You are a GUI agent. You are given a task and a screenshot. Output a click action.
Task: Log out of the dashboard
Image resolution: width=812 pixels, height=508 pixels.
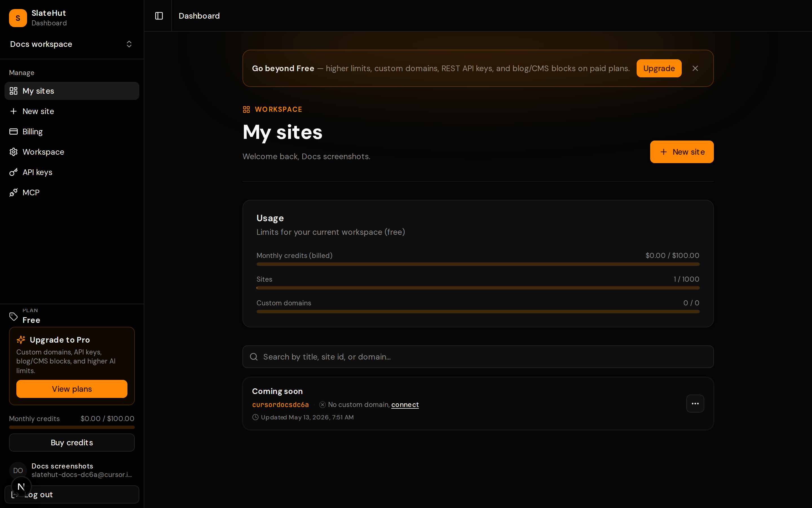click(72, 494)
